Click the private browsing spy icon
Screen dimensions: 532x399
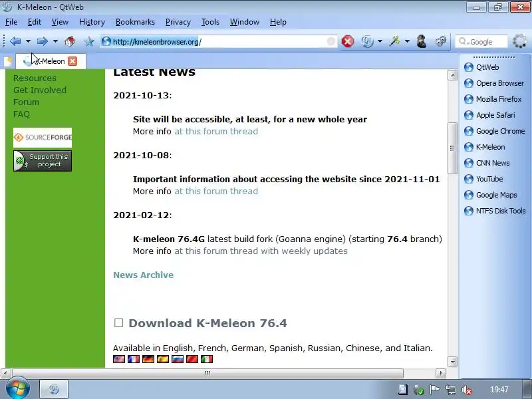click(422, 41)
